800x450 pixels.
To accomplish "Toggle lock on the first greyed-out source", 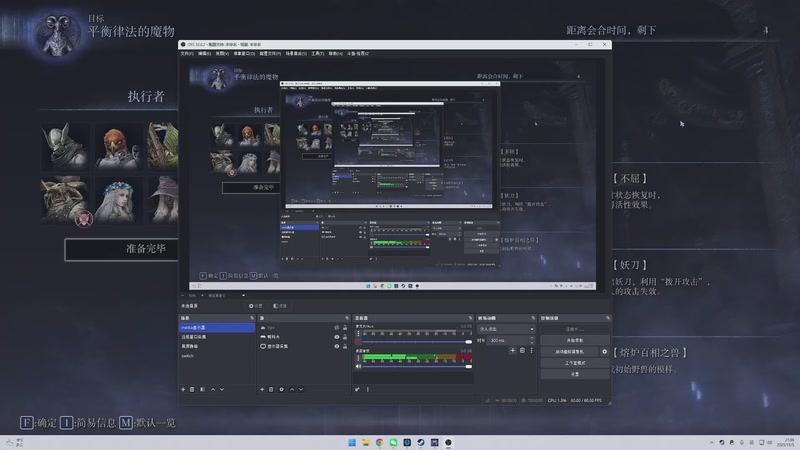I will 345,328.
